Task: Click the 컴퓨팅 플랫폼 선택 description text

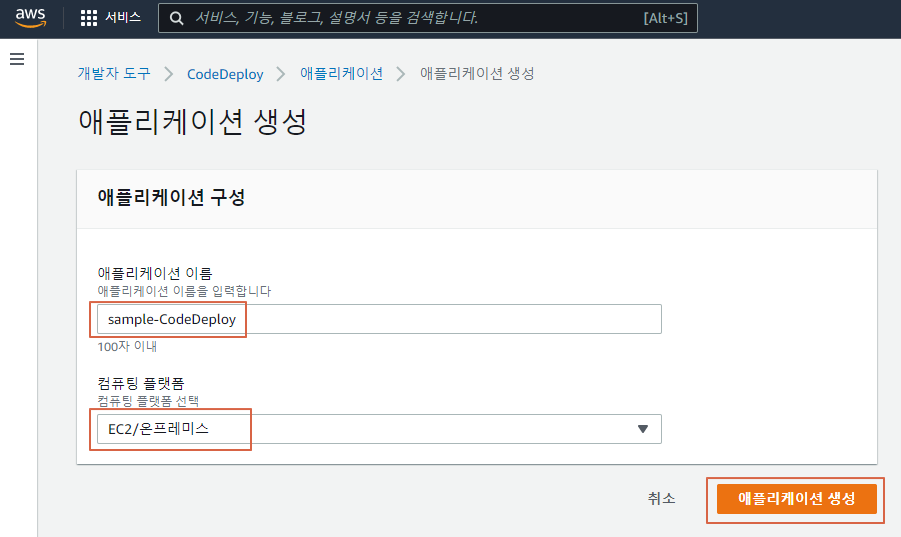Action: [148, 401]
